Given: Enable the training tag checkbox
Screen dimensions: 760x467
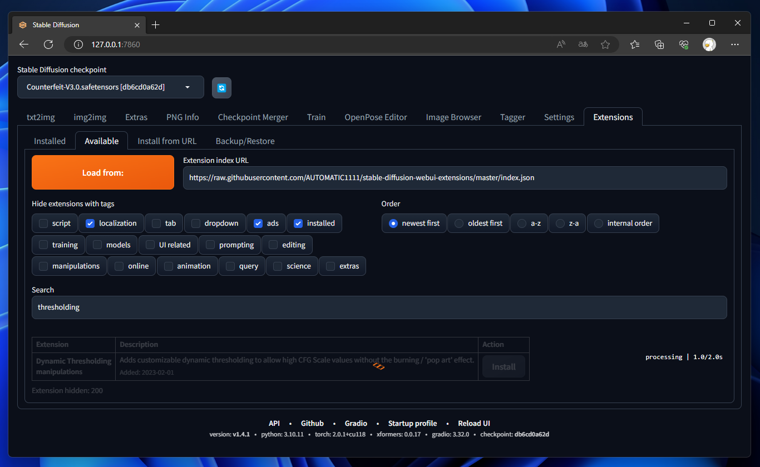Looking at the screenshot, I should [x=43, y=244].
